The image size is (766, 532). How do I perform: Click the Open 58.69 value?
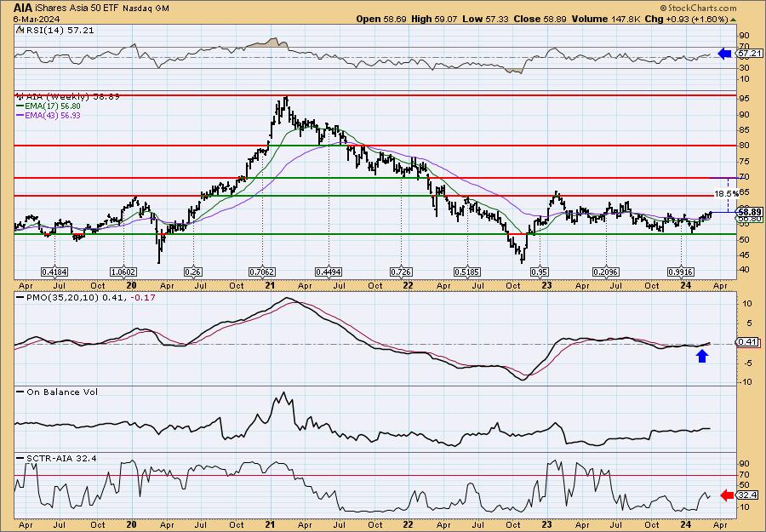[381, 19]
